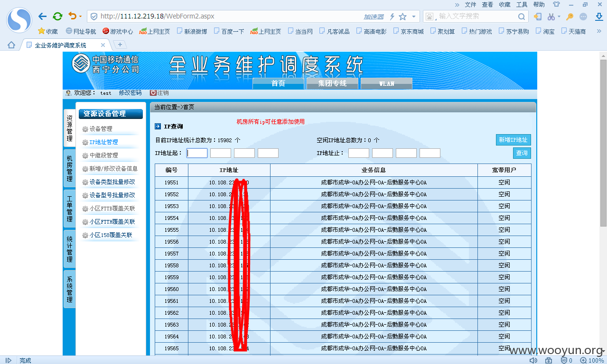The height and width of the screenshot is (364, 607).
Task: Select the 工单管理 vertical tab
Action: click(x=69, y=209)
